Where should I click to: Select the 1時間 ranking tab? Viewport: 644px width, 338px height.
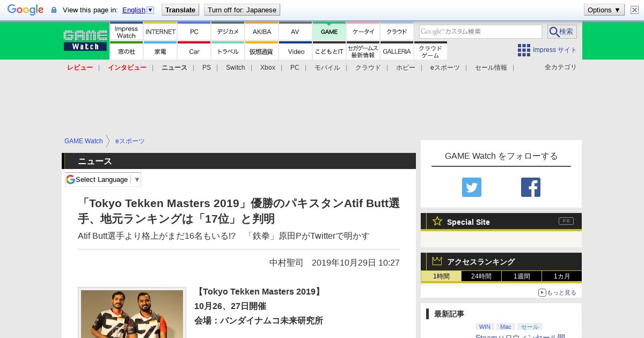coord(442,276)
